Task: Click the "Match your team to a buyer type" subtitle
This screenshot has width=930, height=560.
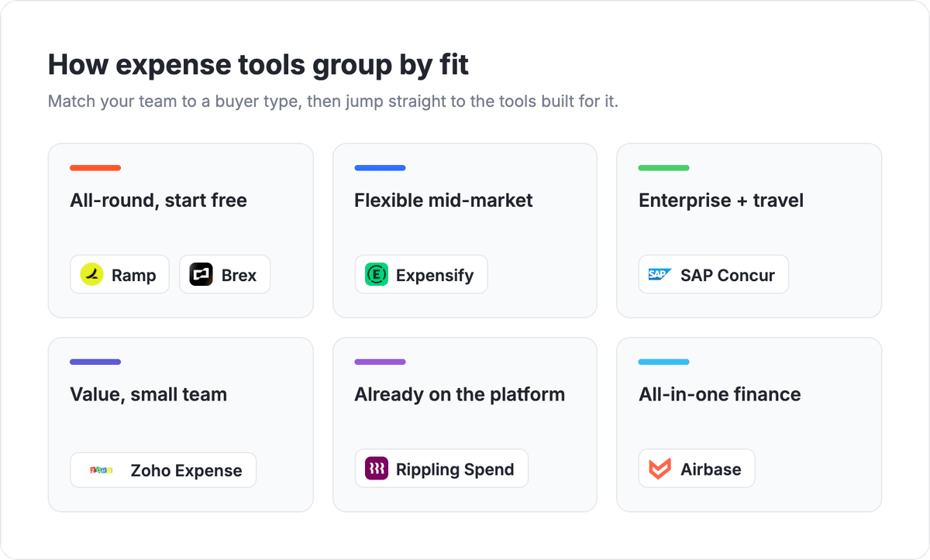Action: click(333, 101)
